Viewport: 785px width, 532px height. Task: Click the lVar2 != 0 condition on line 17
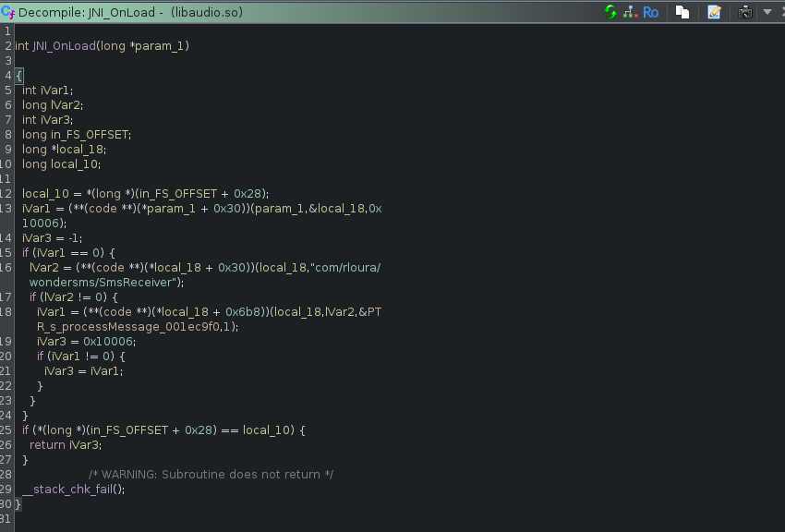(x=73, y=297)
